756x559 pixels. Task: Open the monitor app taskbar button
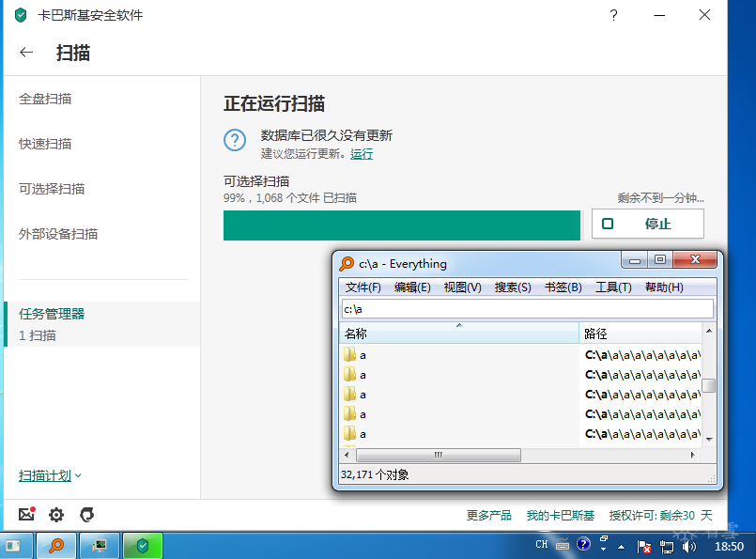[100, 546]
